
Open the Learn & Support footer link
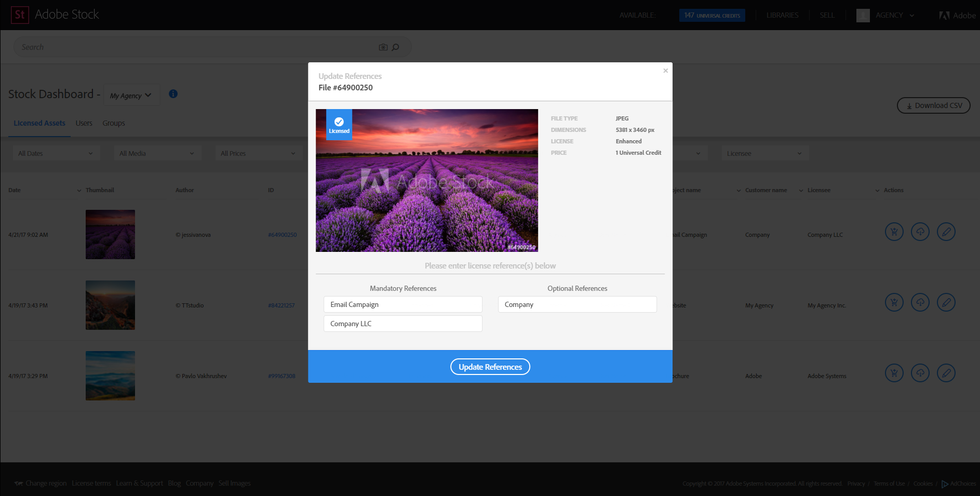pos(139,484)
